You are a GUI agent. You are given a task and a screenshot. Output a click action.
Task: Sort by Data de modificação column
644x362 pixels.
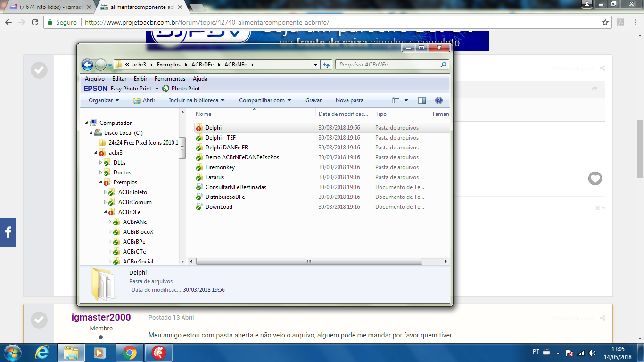coord(344,114)
